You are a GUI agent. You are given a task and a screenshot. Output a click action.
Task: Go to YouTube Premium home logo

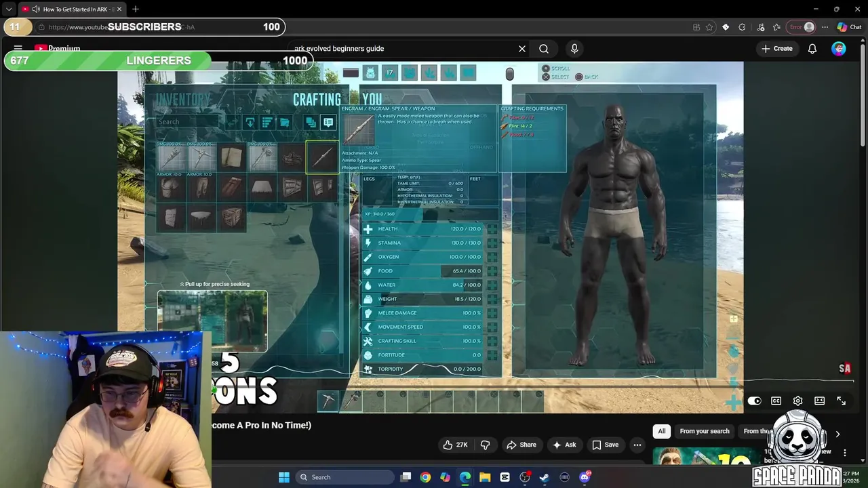[58, 48]
